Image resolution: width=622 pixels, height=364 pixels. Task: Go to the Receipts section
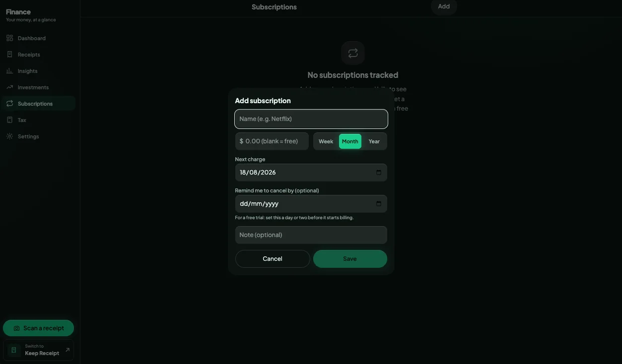tap(39, 55)
